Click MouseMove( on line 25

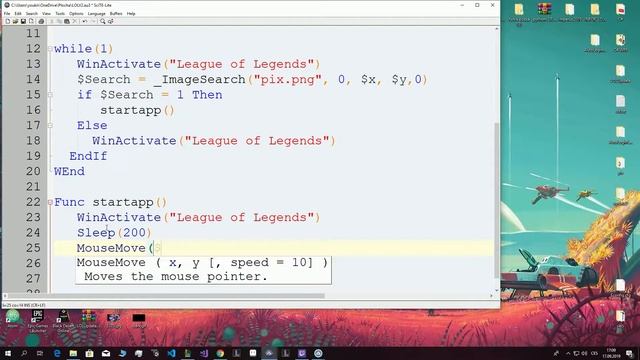coord(115,248)
